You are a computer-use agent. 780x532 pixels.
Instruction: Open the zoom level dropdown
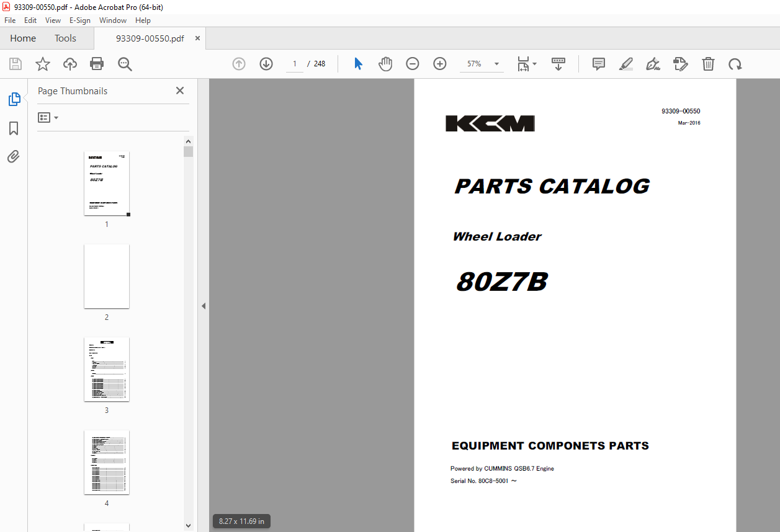[x=496, y=64]
